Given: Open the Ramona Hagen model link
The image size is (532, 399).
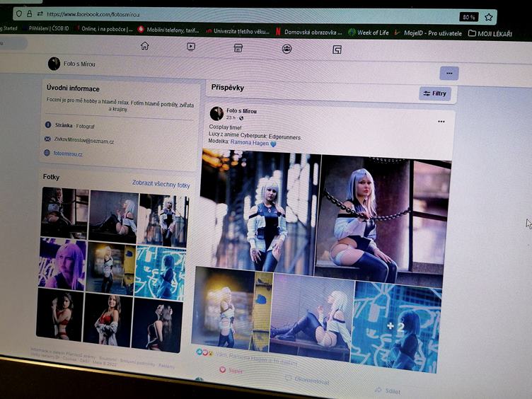Looking at the screenshot, I should [x=250, y=143].
